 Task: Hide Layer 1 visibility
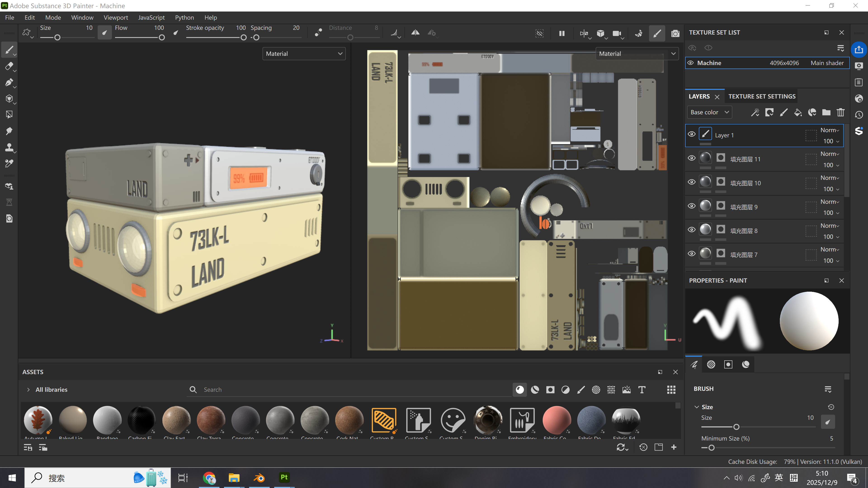[x=691, y=134]
